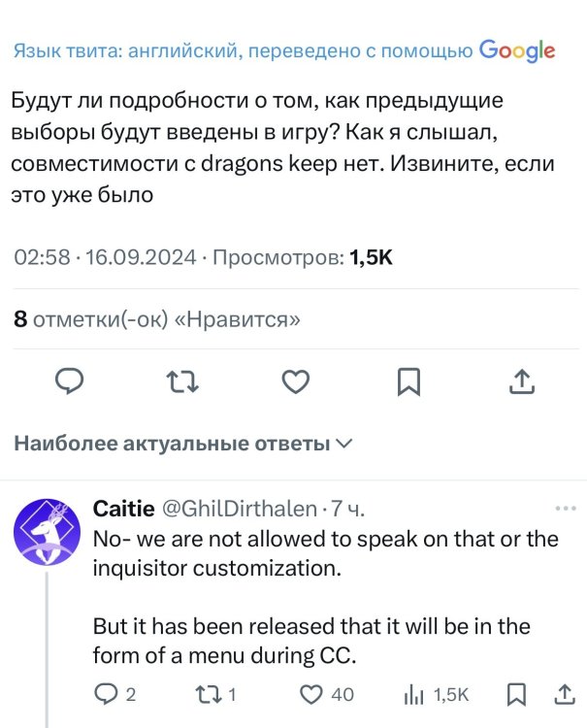587x728 pixels.
Task: Bookmark Caitie's reply
Action: coord(516,694)
